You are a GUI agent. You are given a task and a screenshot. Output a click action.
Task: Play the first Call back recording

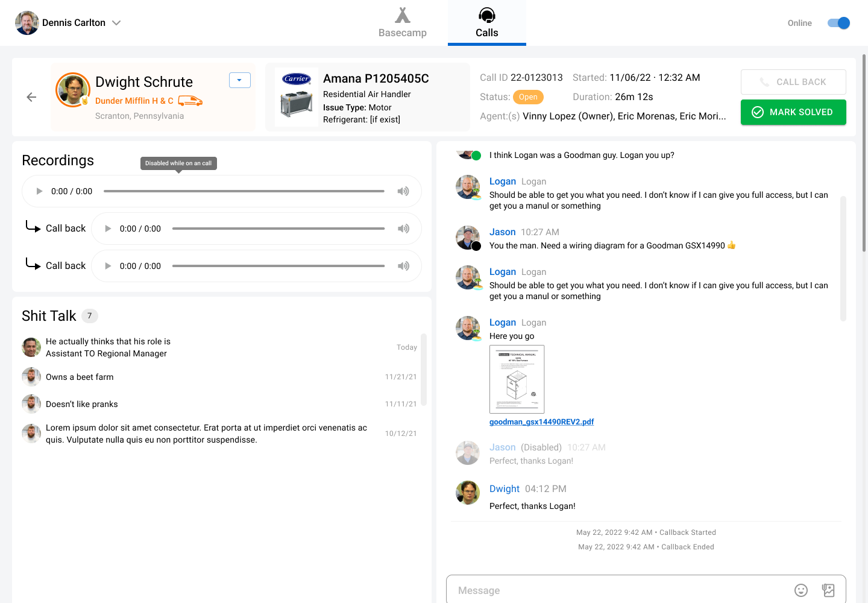[x=108, y=229]
